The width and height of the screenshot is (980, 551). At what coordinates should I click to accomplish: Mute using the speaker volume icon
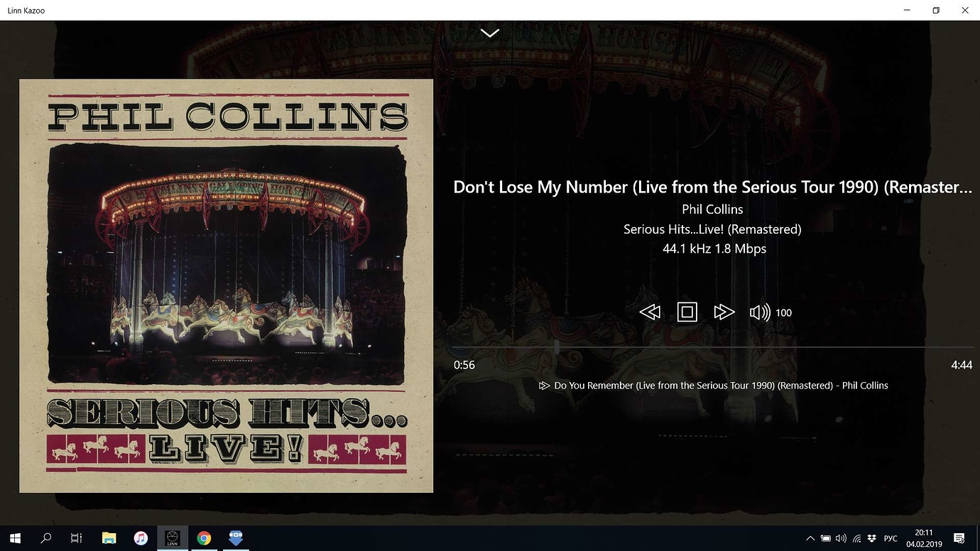click(x=760, y=312)
